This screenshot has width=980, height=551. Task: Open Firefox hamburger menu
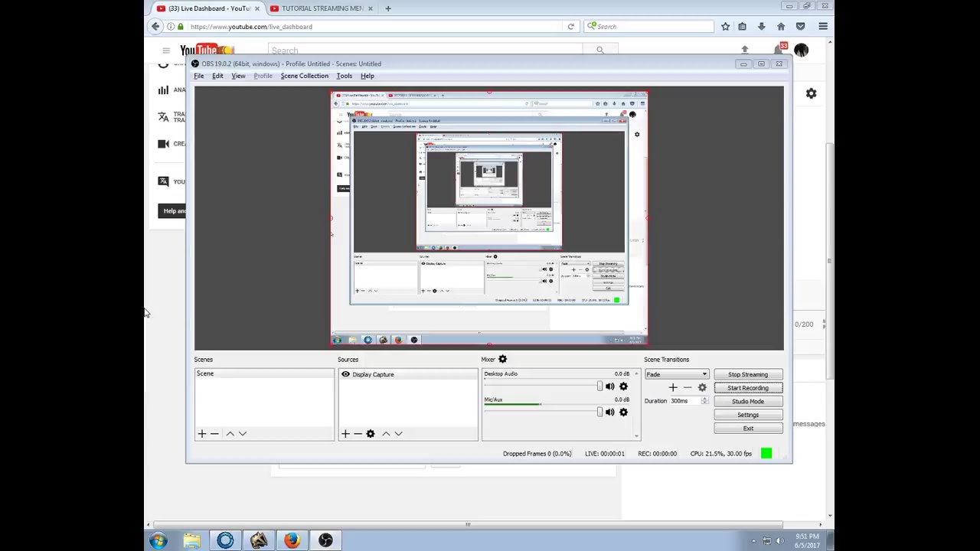tap(823, 27)
